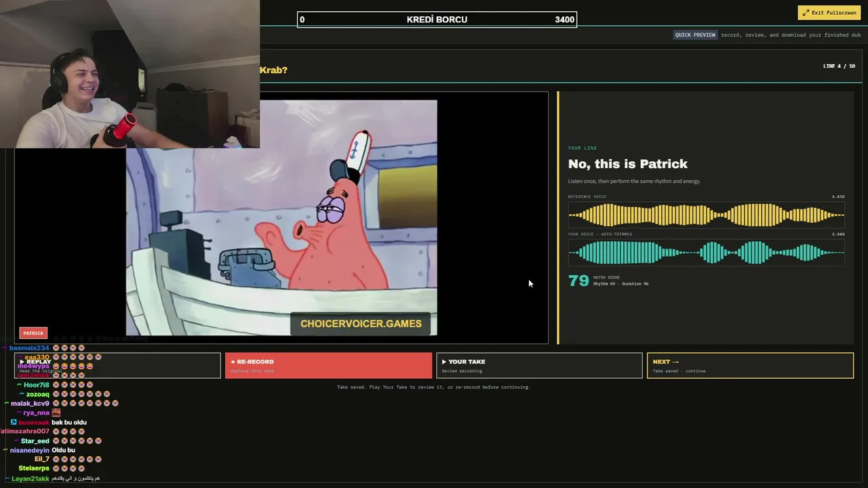Click NEXT to continue to next line
868x488 pixels.
pos(750,365)
